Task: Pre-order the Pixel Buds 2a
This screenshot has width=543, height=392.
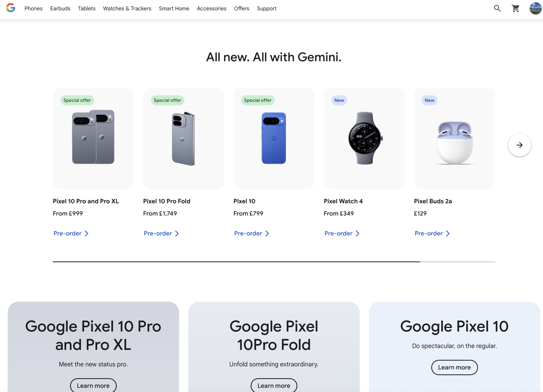Action: tap(432, 233)
